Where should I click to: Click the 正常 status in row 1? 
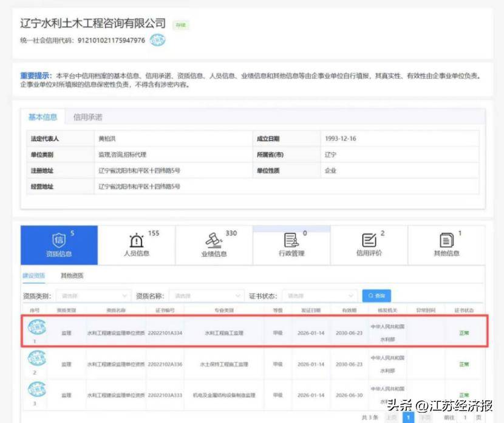(464, 333)
